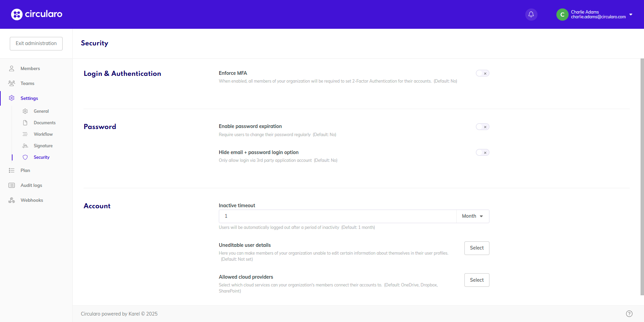Click Select for Uneditable user details
Viewport: 644px width, 322px height.
pos(477,248)
